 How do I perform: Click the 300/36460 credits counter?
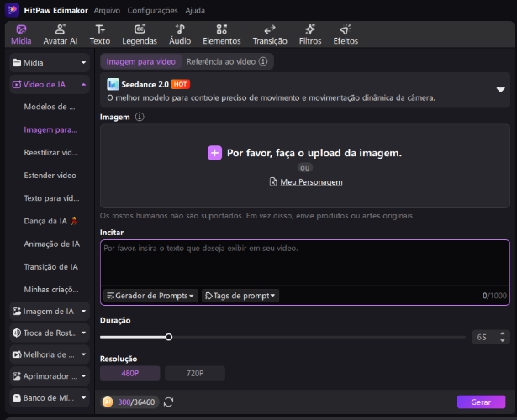pyautogui.click(x=136, y=402)
